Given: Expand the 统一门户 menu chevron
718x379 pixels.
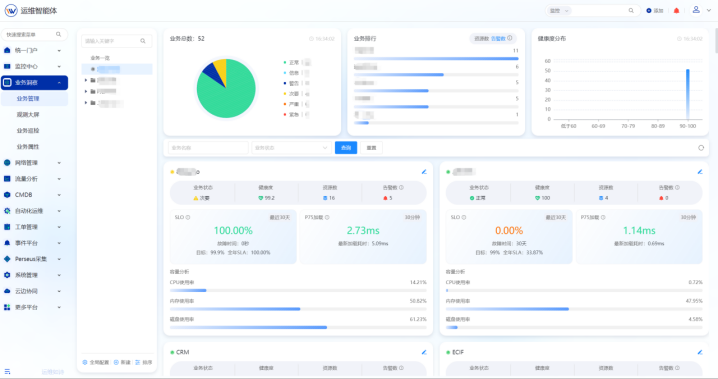Looking at the screenshot, I should pyautogui.click(x=59, y=51).
